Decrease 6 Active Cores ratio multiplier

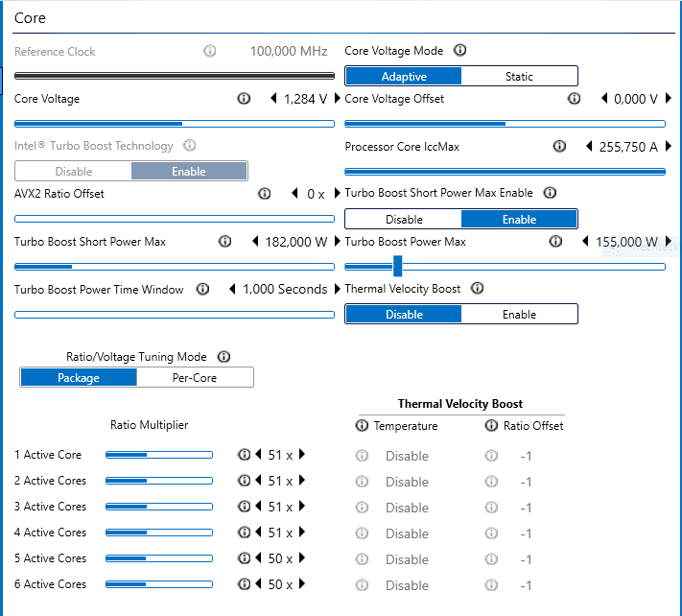[x=258, y=583]
